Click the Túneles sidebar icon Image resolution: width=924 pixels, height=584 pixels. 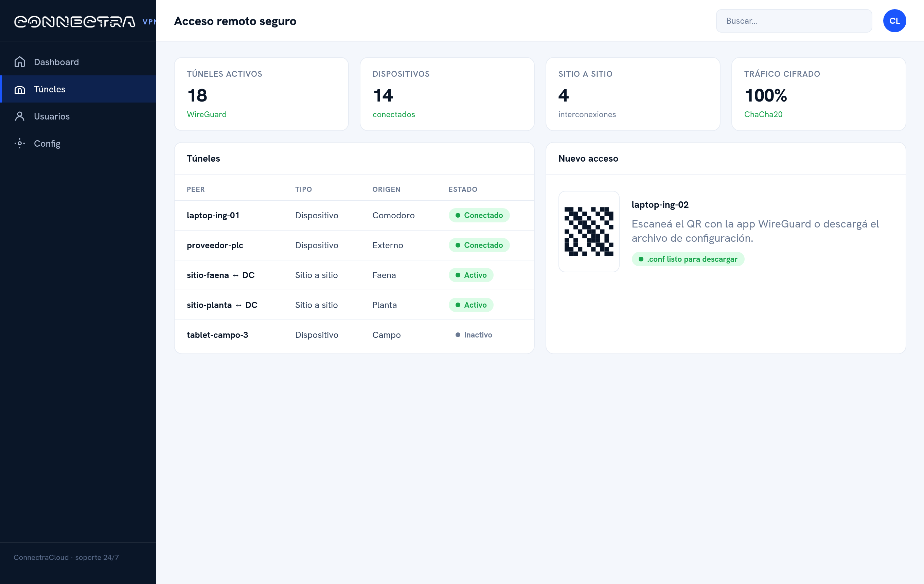(20, 89)
